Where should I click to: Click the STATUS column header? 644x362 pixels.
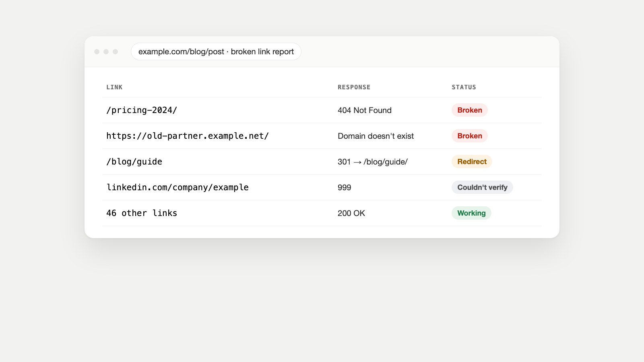tap(464, 87)
